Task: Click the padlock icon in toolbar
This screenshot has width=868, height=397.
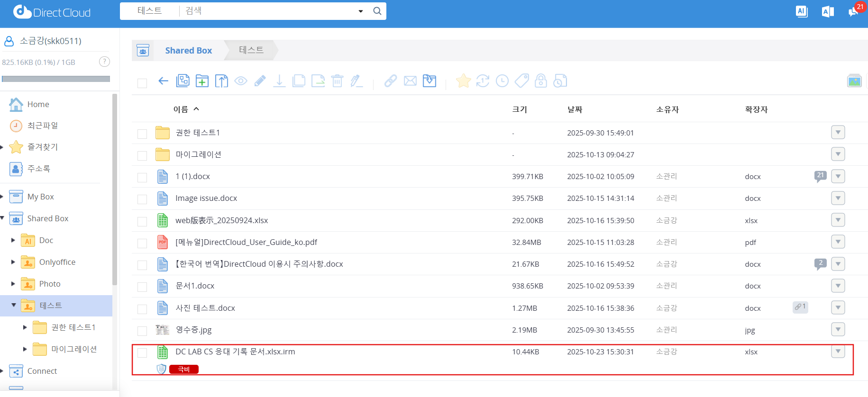Action: click(541, 81)
